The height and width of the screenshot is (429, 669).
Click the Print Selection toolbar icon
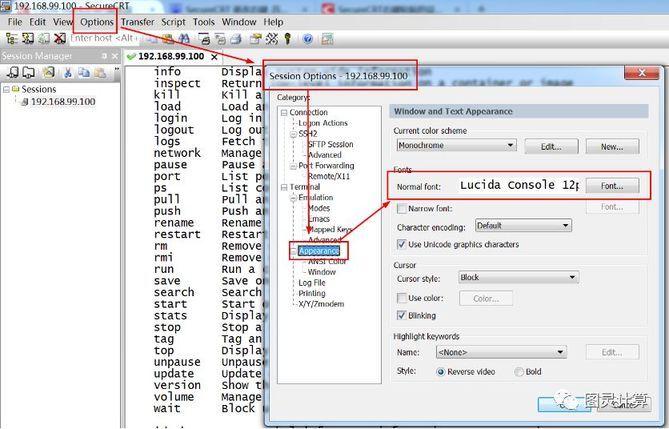tap(220, 39)
